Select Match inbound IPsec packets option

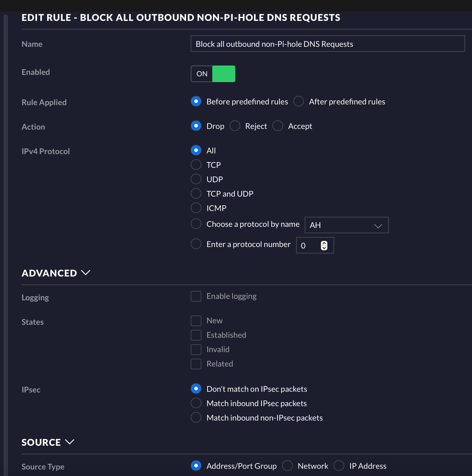[196, 403]
